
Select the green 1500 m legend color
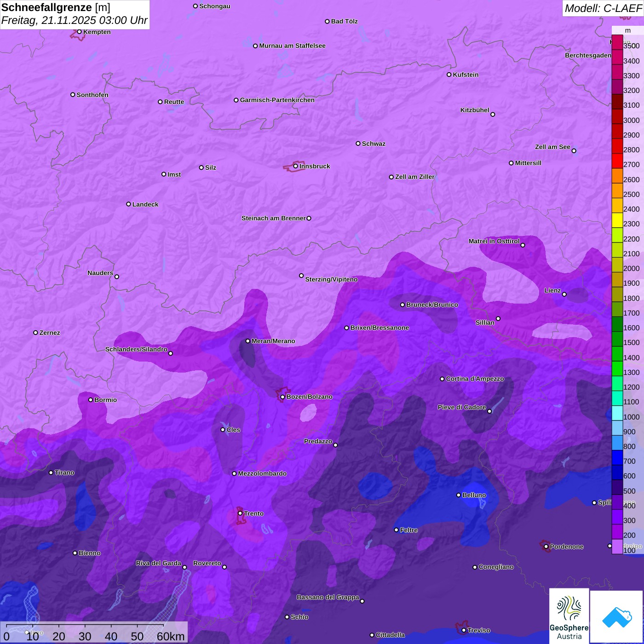[x=617, y=339]
